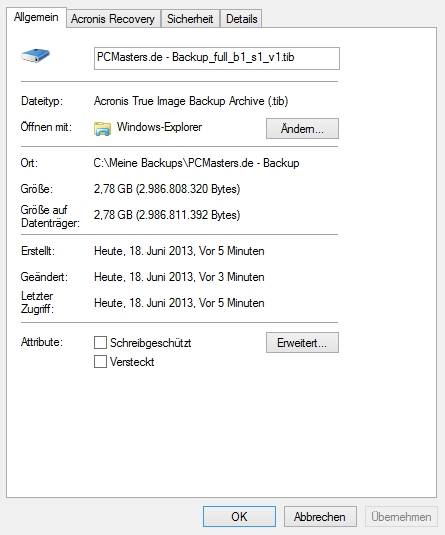Image resolution: width=445 pixels, height=535 pixels.
Task: Click the blue backup drive file icon
Action: [x=35, y=56]
